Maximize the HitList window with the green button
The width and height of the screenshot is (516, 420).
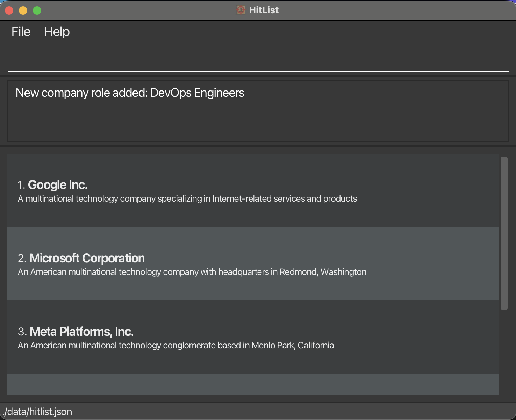click(x=37, y=10)
